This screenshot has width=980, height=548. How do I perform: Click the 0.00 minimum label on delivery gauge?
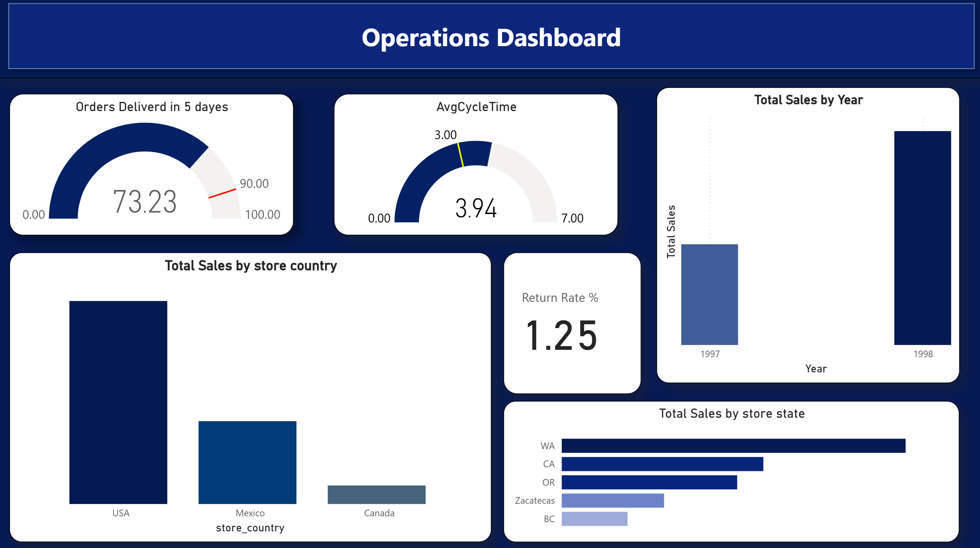click(34, 215)
